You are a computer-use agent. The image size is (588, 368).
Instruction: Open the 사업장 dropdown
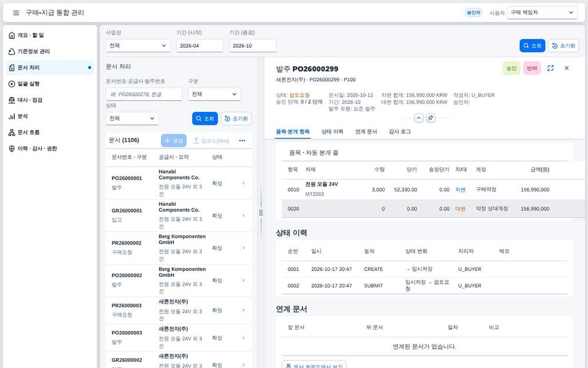[138, 45]
